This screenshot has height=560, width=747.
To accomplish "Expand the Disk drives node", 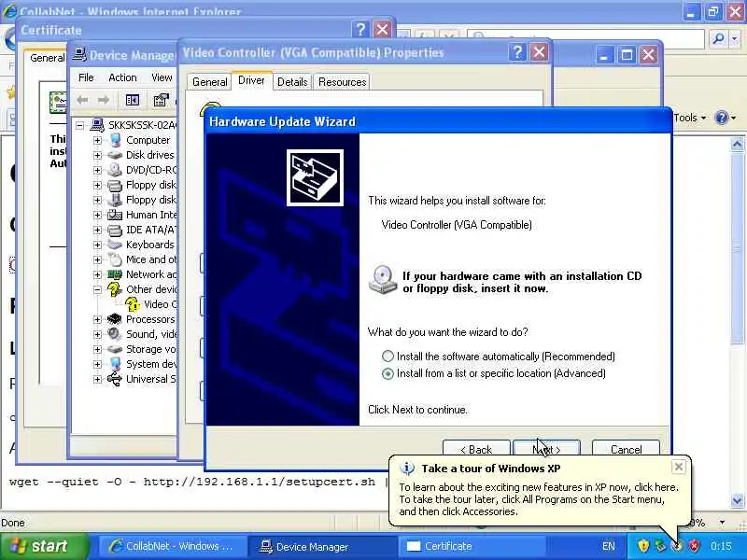I will click(97, 155).
